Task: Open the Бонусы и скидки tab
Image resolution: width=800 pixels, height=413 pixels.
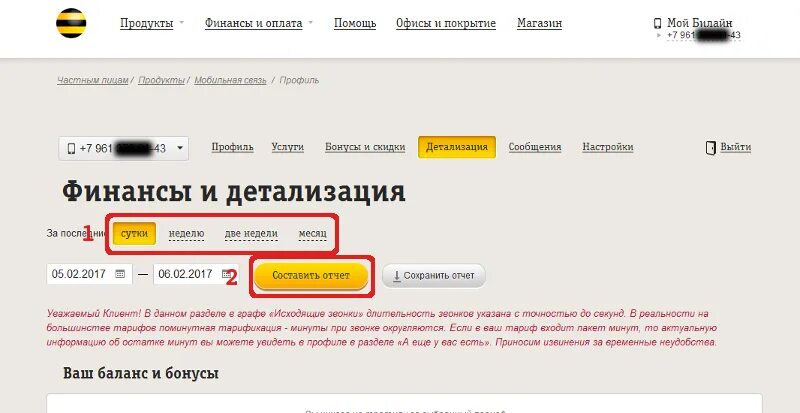Action: [x=365, y=147]
